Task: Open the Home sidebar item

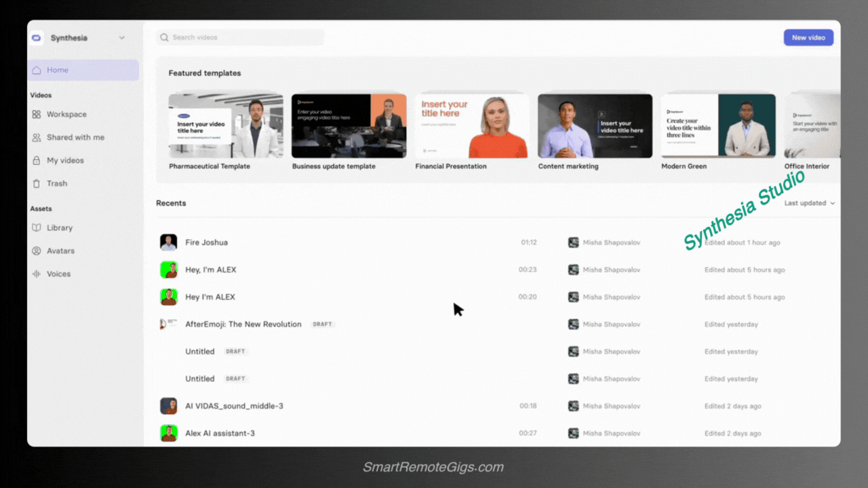Action: tap(83, 70)
